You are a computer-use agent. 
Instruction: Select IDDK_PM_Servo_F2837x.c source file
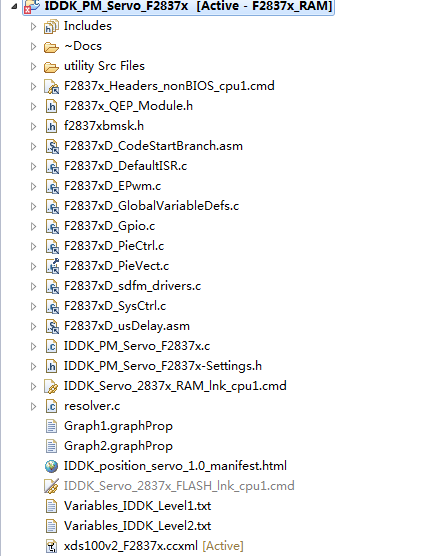click(x=137, y=346)
